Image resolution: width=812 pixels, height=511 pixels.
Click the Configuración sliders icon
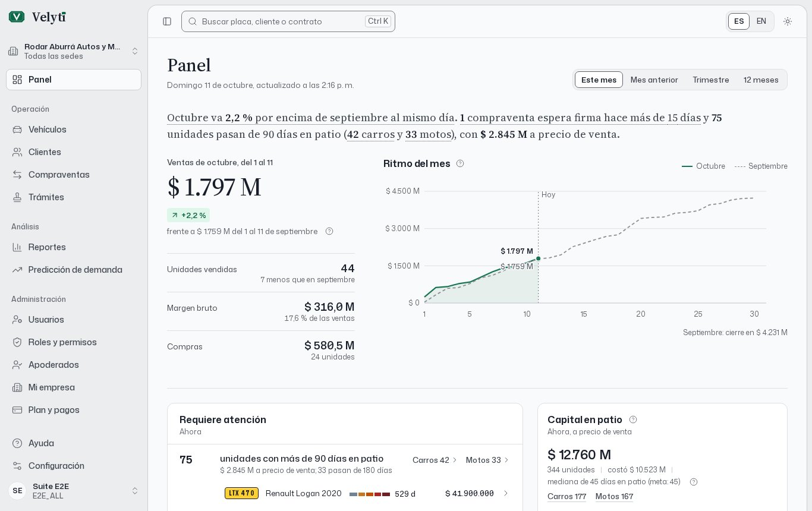(x=17, y=466)
